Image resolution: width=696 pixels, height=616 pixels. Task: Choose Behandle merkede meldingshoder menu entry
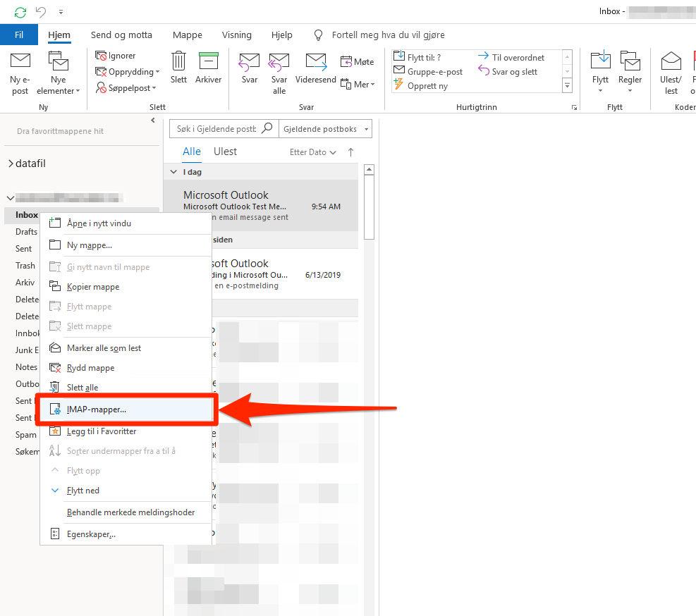point(126,512)
